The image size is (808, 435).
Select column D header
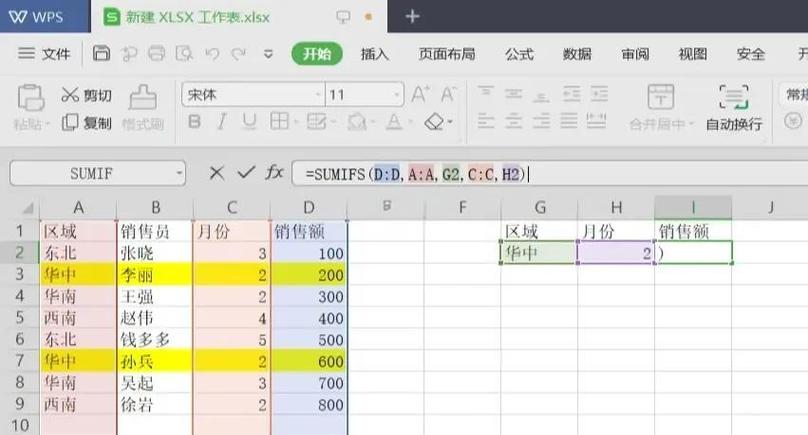tap(309, 207)
